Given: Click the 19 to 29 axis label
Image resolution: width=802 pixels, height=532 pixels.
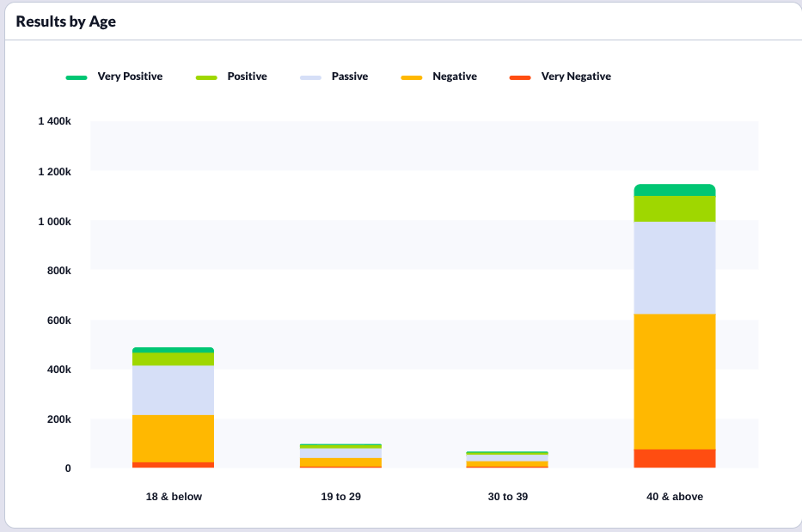Looking at the screenshot, I should (x=340, y=497).
